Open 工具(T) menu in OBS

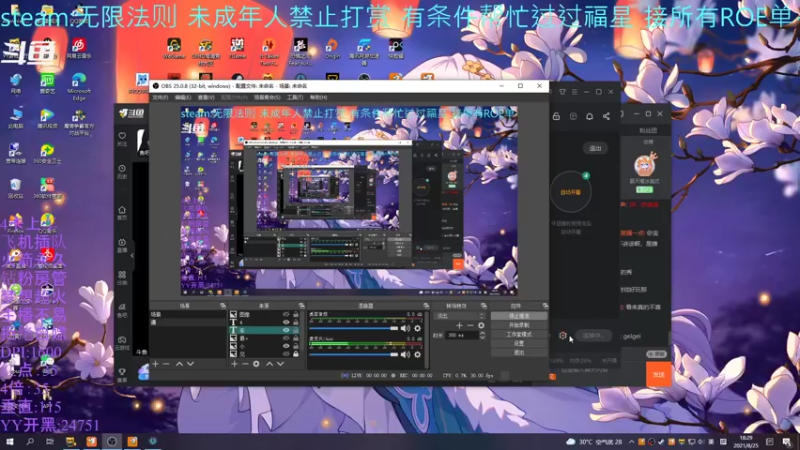294,97
